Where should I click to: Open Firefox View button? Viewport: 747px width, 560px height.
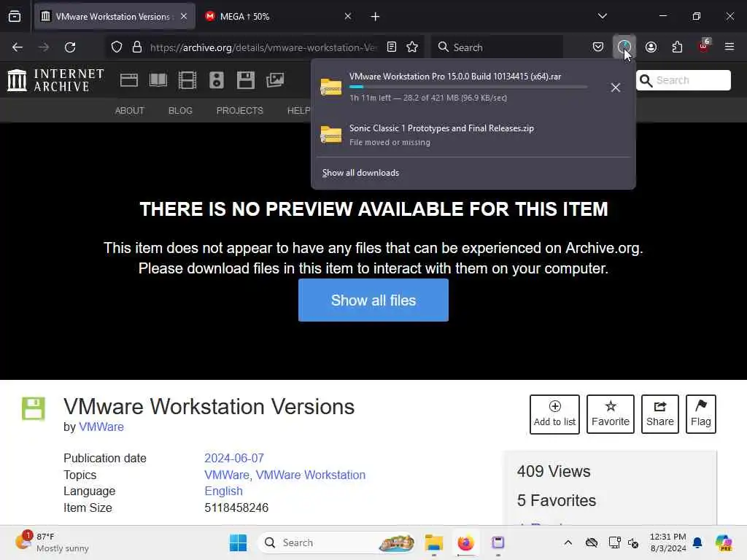(x=15, y=16)
